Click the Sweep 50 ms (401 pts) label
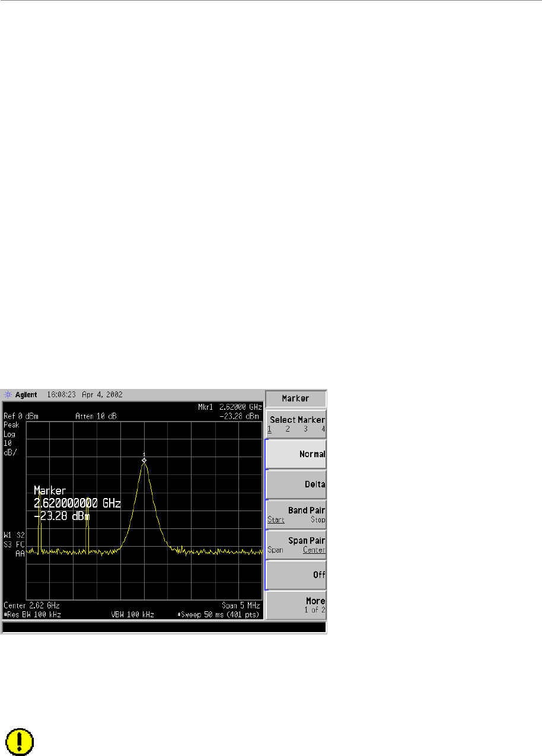 pyautogui.click(x=219, y=615)
